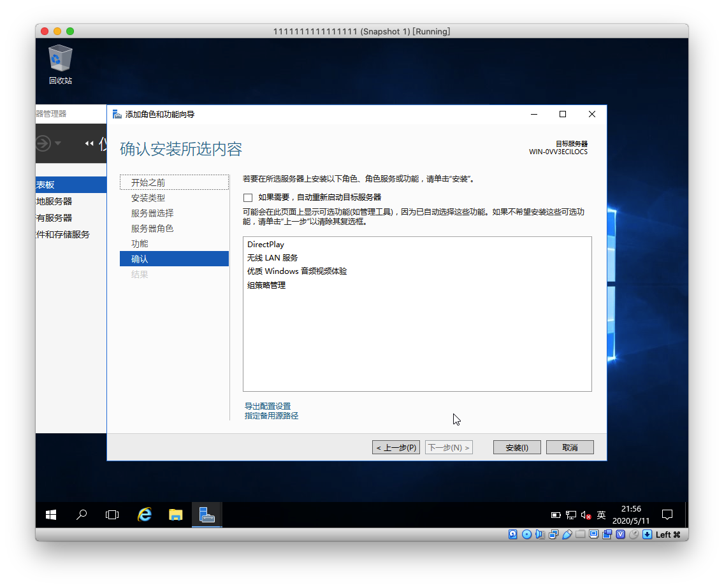Launch Internet Explorer from taskbar
The height and width of the screenshot is (588, 724).
coord(145,515)
